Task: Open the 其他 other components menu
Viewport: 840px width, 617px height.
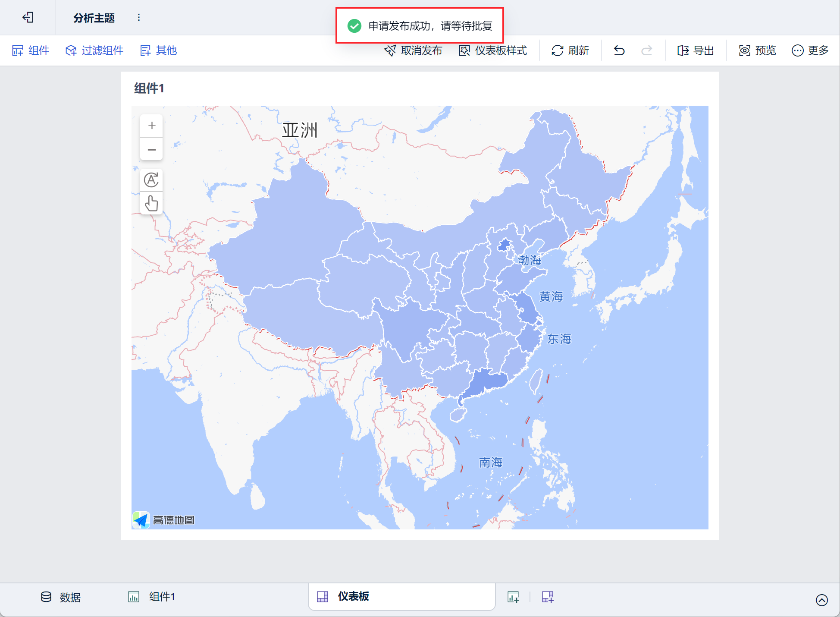Action: click(x=159, y=50)
